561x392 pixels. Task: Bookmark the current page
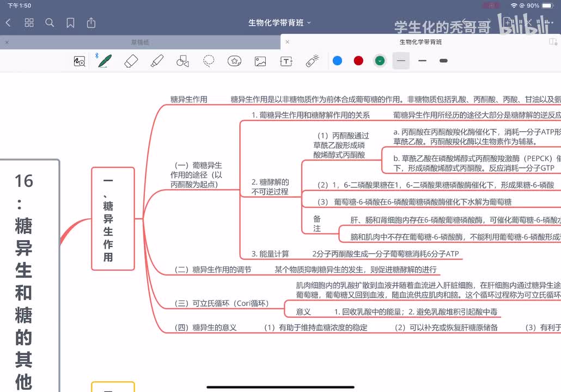[70, 23]
